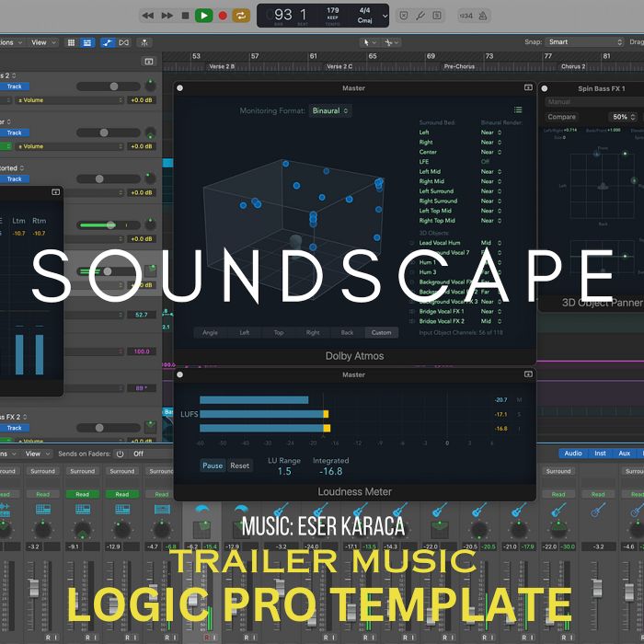Screen dimensions: 644x644
Task: Open the Monitoring Format Binaural dropdown
Action: tap(330, 111)
